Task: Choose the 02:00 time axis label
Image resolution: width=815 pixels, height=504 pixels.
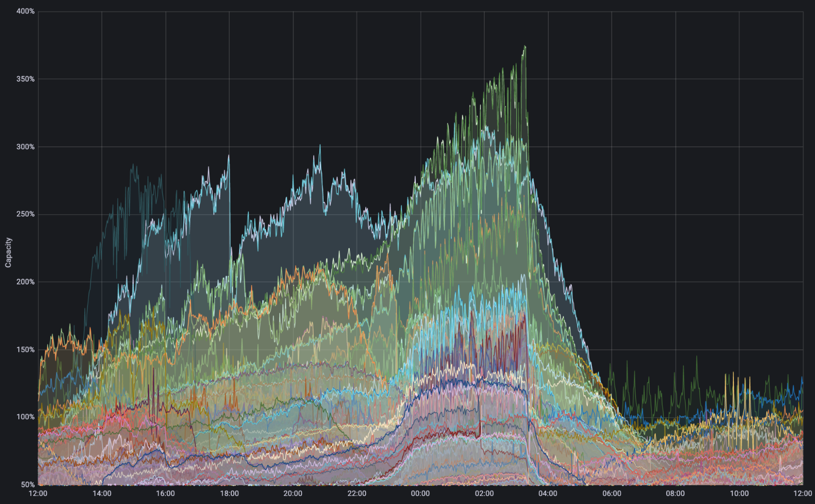Action: click(484, 493)
